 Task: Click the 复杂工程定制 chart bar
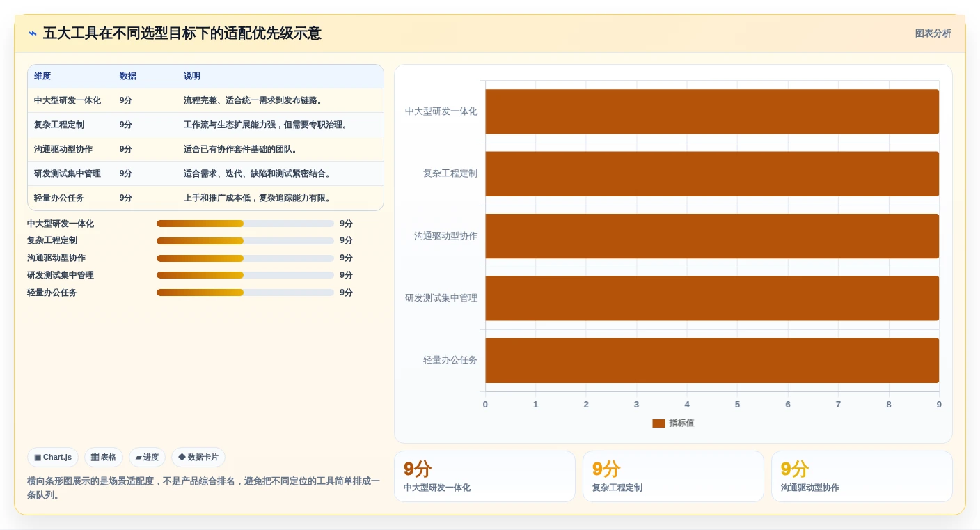(712, 173)
